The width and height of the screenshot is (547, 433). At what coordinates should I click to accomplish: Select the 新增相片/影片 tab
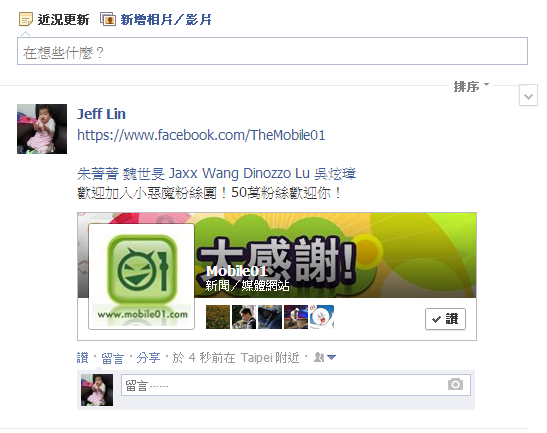point(166,20)
